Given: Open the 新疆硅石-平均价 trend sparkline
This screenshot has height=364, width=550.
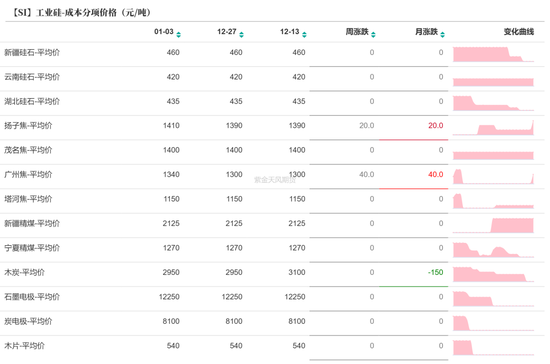Looking at the screenshot, I should 493,54.
